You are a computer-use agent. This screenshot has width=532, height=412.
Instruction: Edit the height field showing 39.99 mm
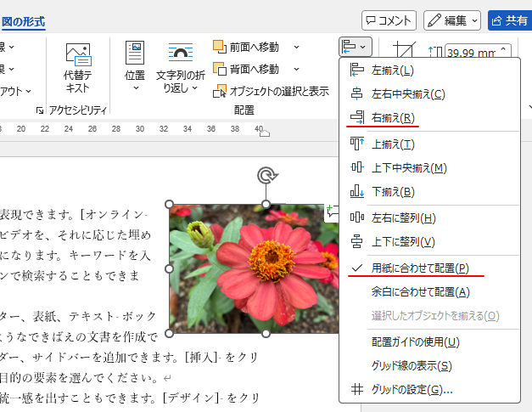tap(471, 53)
